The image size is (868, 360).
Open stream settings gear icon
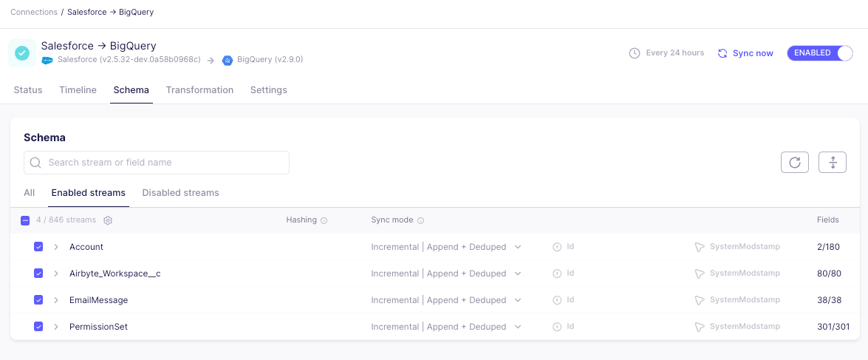[108, 220]
